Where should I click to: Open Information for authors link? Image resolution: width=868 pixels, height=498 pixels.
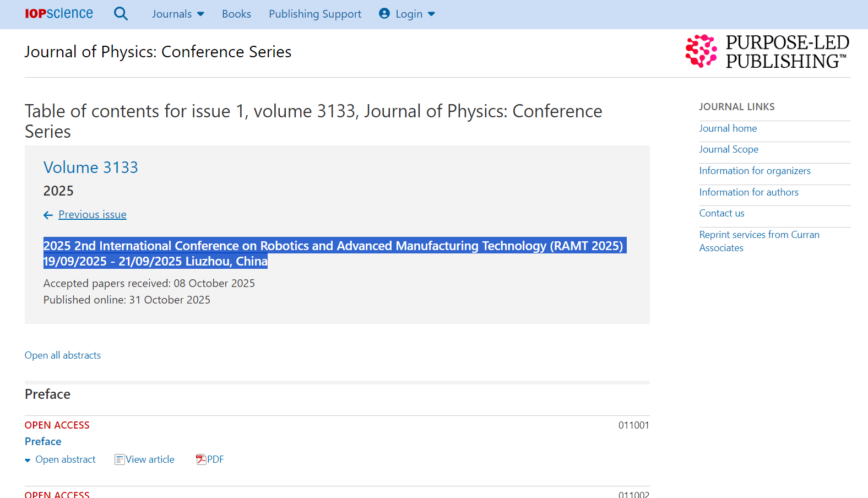coord(748,192)
